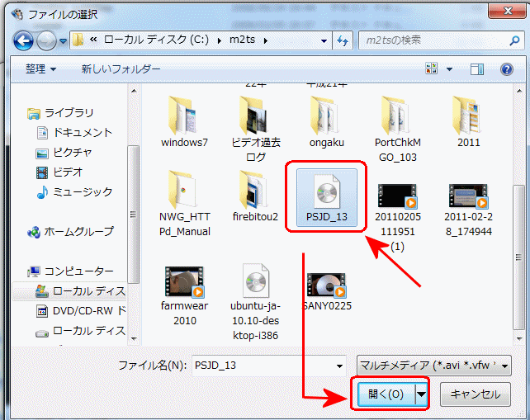Click 新しいフォルダー to create folder

click(121, 70)
